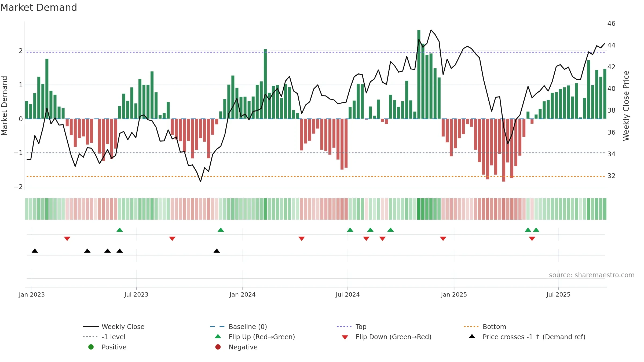Click the Market Demand chart title

(x=39, y=8)
